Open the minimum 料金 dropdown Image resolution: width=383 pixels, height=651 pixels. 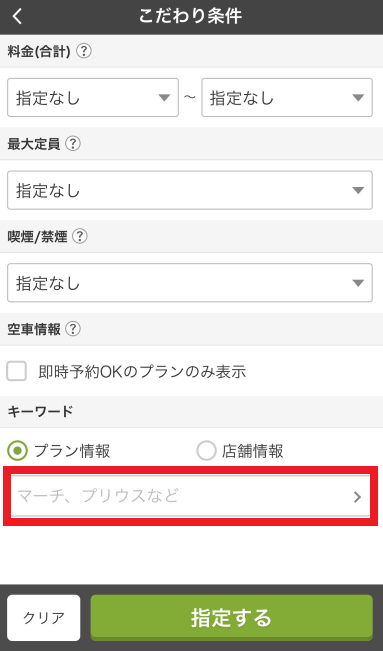click(93, 98)
